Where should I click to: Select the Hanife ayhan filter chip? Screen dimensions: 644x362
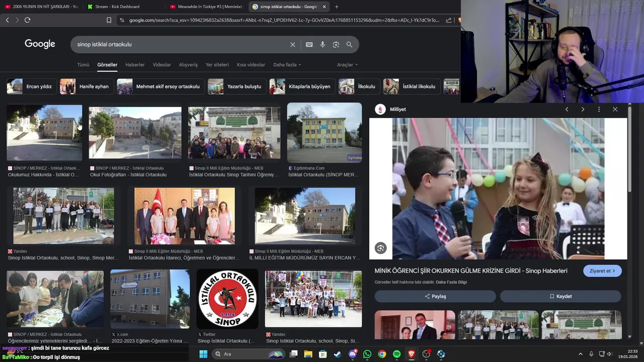(87, 86)
